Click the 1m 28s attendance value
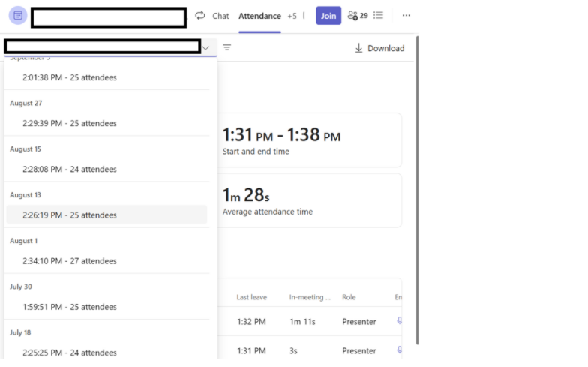The width and height of the screenshot is (588, 367). tap(246, 195)
